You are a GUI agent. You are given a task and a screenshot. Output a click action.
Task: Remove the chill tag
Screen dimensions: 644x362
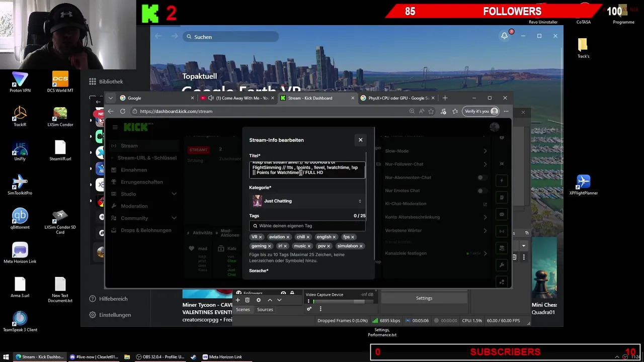click(308, 237)
